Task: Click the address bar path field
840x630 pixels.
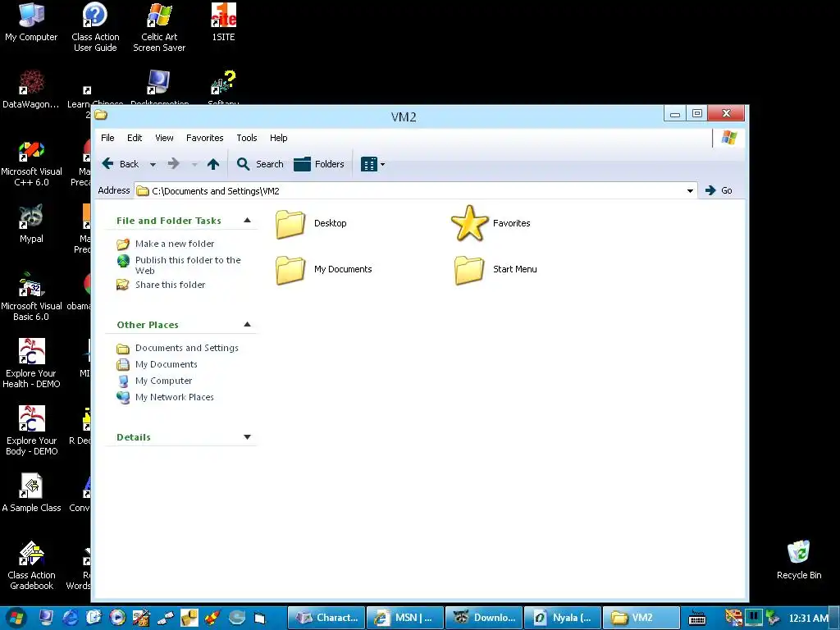Action: point(410,190)
